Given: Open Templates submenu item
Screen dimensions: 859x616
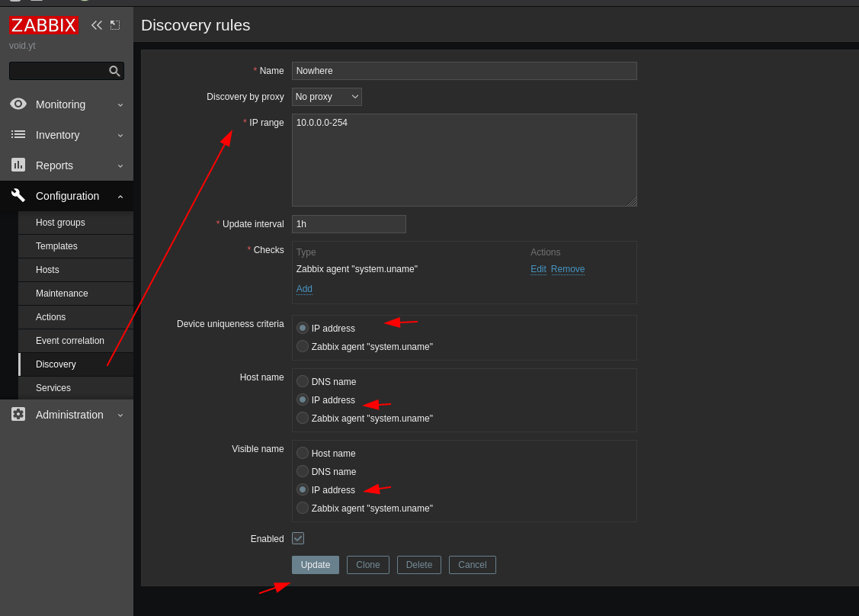Looking at the screenshot, I should 75,246.
